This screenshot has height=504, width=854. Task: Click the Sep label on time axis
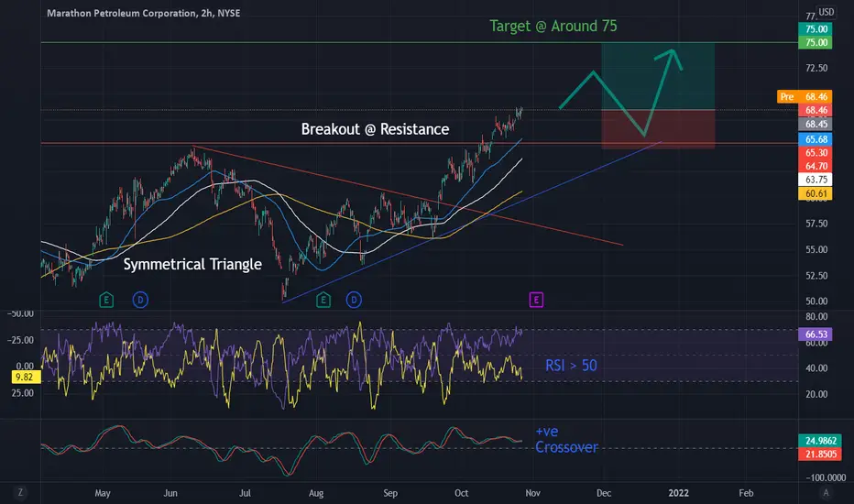click(x=390, y=493)
